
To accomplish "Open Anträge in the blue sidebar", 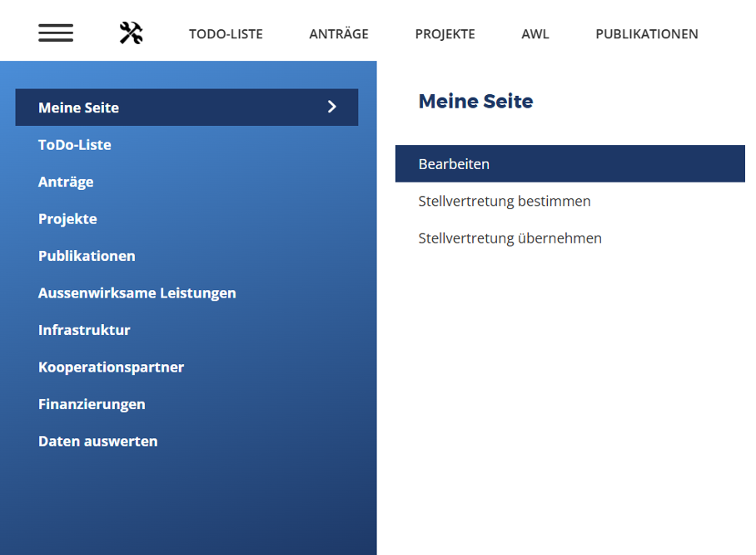I will tap(66, 182).
